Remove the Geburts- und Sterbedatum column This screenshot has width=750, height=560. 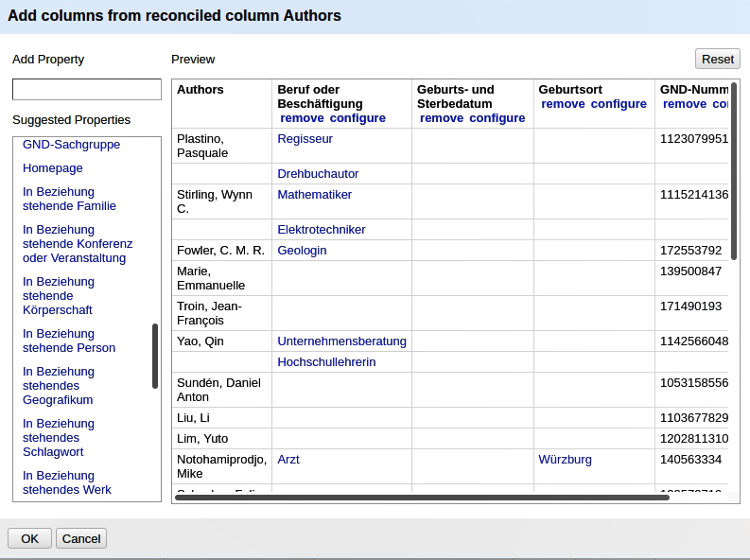tap(442, 118)
